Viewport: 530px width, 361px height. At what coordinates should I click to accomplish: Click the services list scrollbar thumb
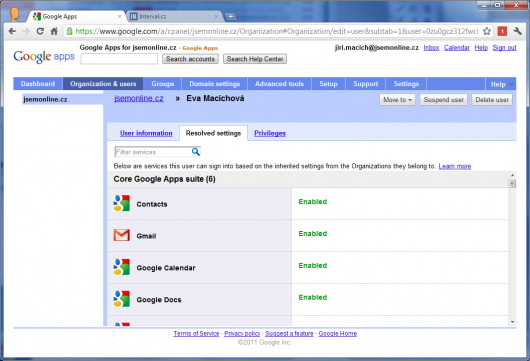click(512, 184)
